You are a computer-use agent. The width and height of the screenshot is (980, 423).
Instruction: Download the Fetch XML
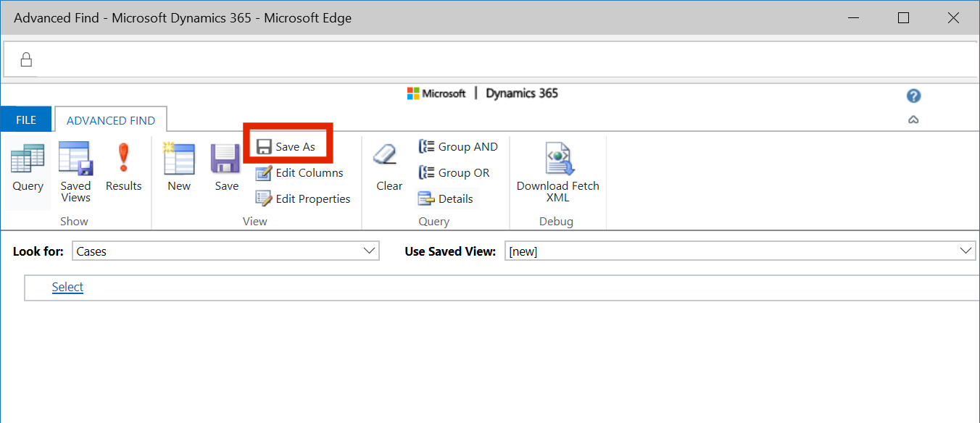(x=558, y=172)
